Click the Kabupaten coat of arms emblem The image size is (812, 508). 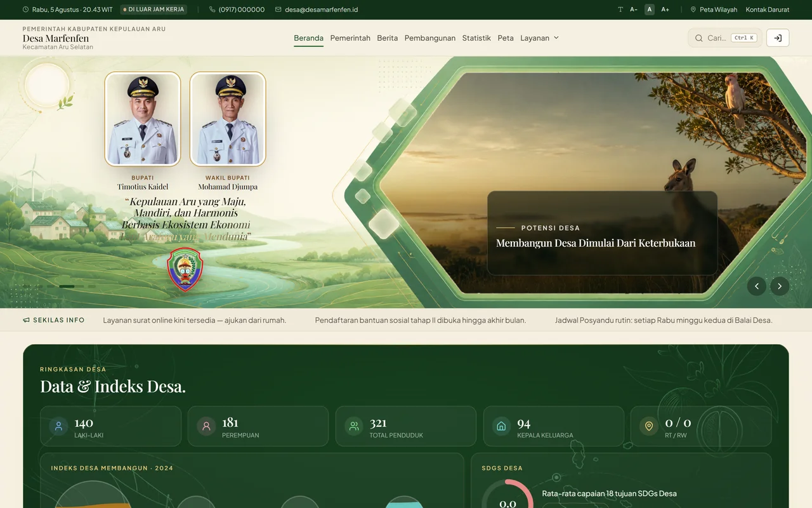tap(185, 269)
